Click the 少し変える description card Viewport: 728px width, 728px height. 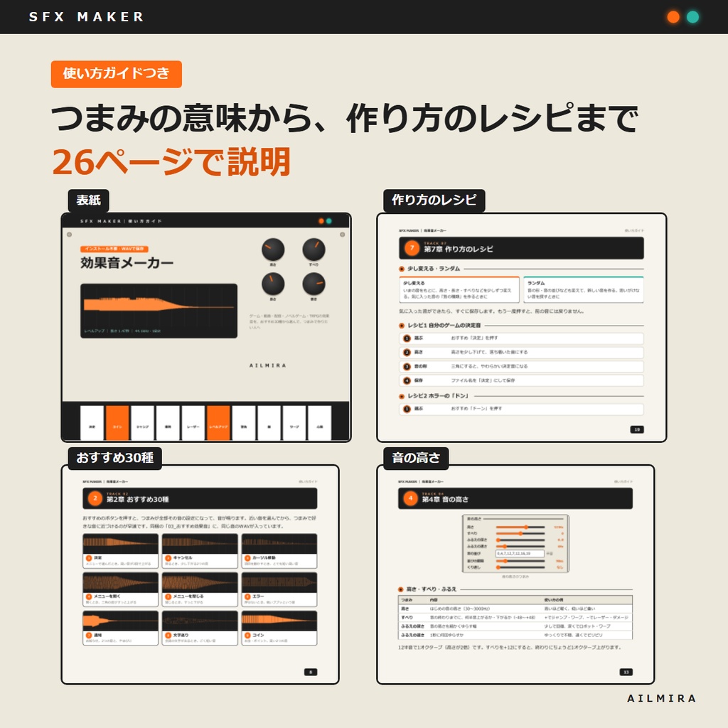coord(459,290)
